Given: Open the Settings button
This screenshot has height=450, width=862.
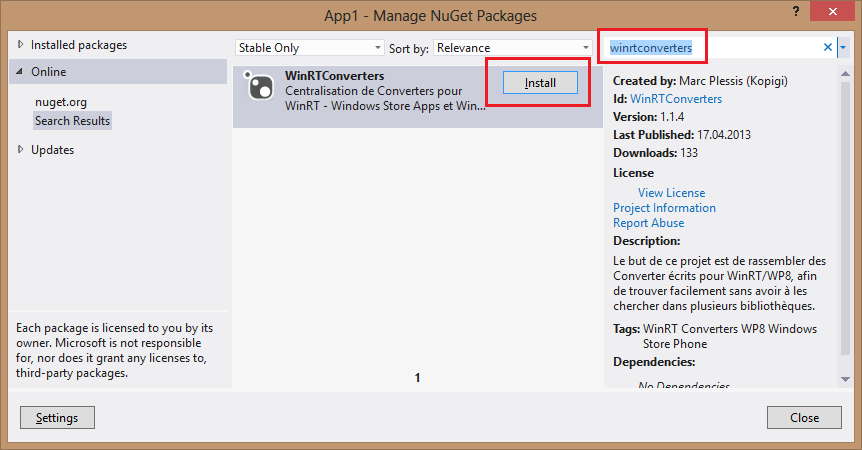Looking at the screenshot, I should tap(57, 418).
